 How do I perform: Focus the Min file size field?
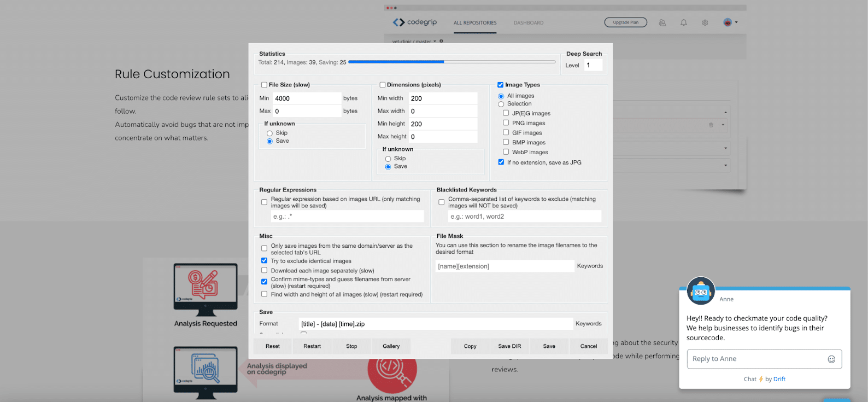[x=307, y=98]
